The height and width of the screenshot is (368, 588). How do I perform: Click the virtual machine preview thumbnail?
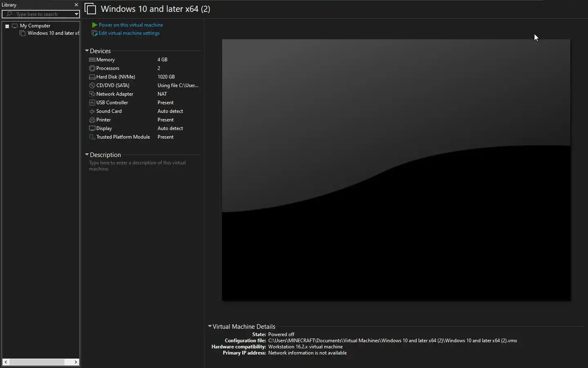point(396,170)
